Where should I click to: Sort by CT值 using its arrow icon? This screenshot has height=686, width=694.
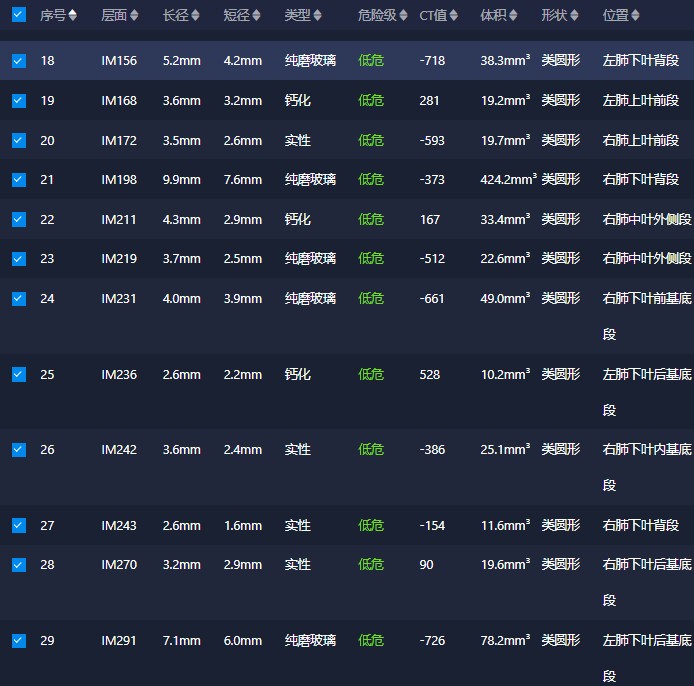(454, 16)
